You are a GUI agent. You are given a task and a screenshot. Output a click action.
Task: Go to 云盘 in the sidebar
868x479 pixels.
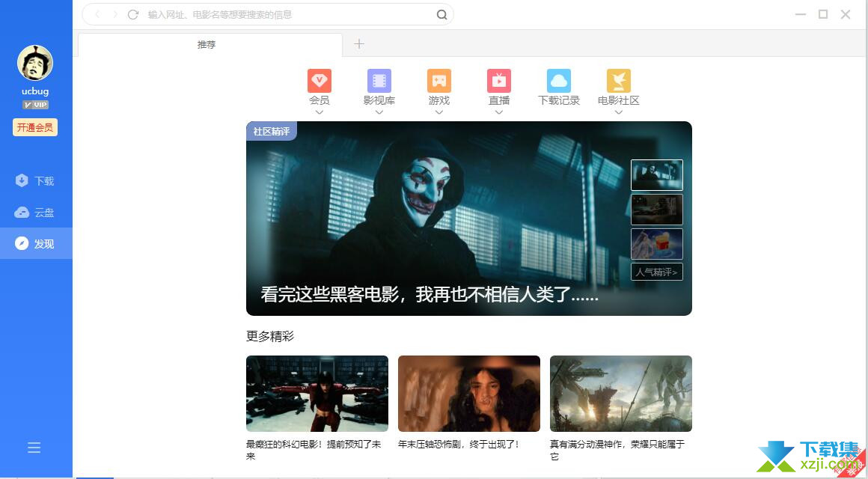[36, 212]
